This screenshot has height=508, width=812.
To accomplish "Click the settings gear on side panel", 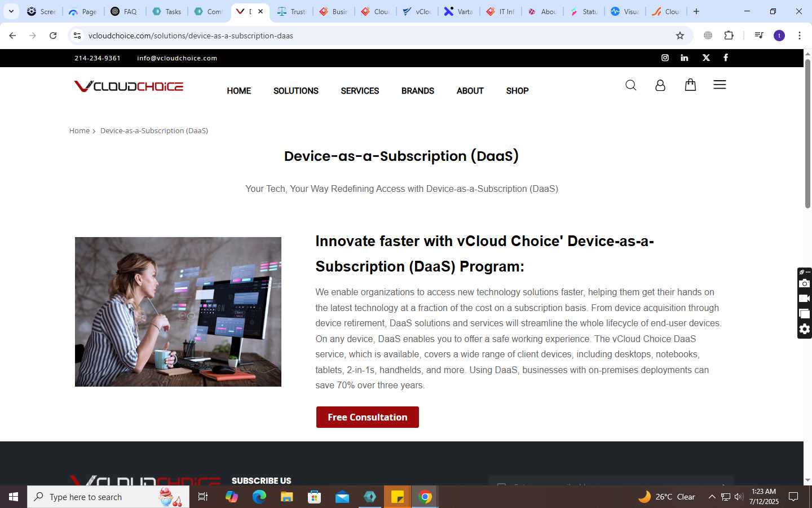I will click(x=805, y=329).
